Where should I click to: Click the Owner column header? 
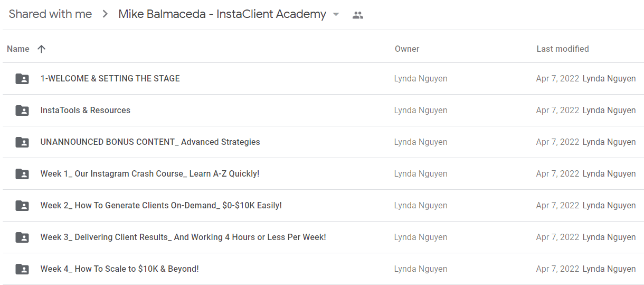407,49
